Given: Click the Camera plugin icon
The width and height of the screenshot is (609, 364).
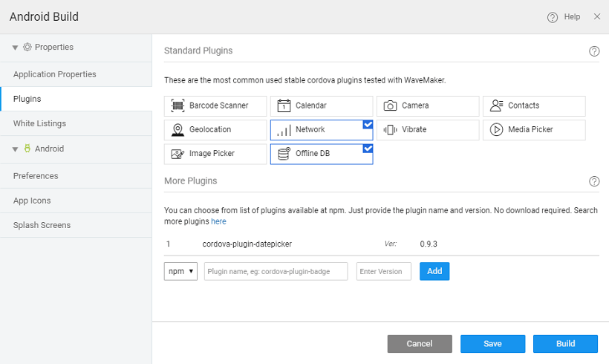Looking at the screenshot, I should [390, 105].
